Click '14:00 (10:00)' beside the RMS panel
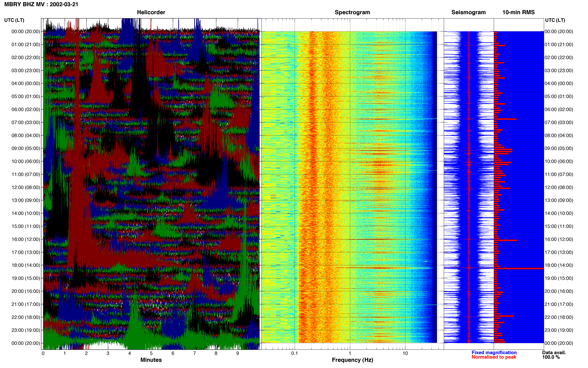588x368 pixels. coord(559,213)
